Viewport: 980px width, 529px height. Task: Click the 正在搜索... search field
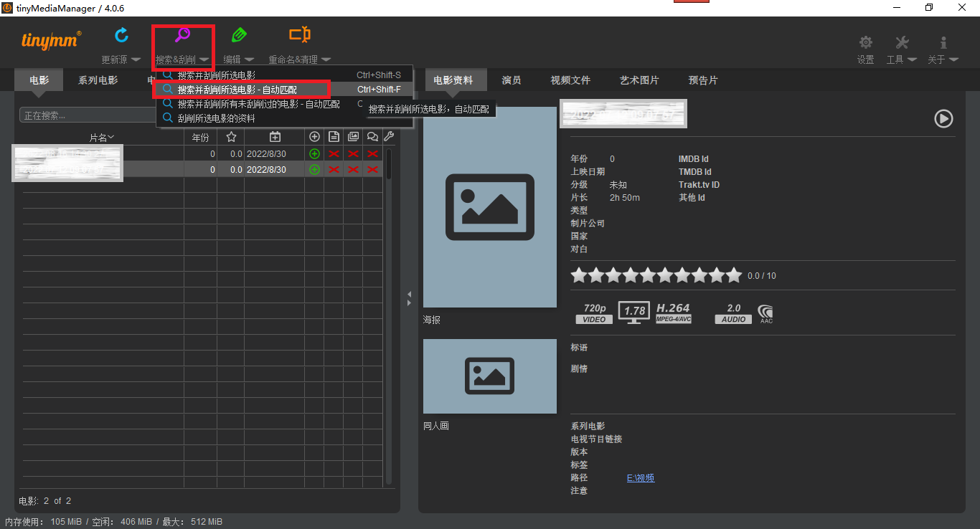point(88,115)
